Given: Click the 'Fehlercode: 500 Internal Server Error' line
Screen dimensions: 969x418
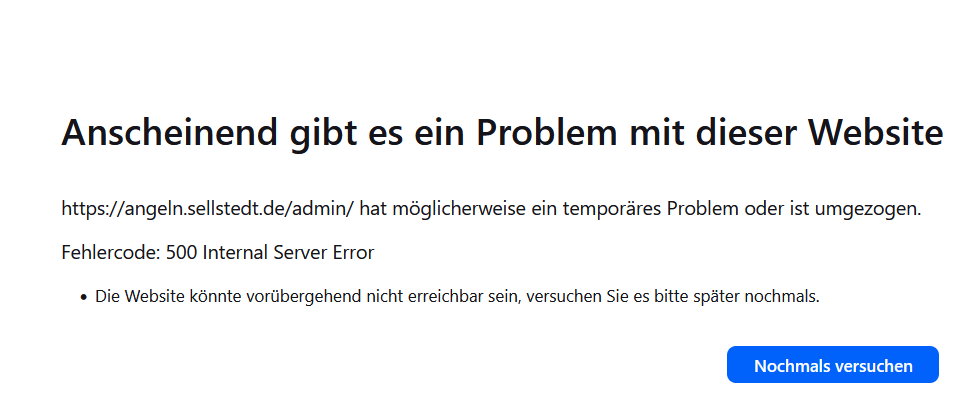Looking at the screenshot, I should point(218,253).
